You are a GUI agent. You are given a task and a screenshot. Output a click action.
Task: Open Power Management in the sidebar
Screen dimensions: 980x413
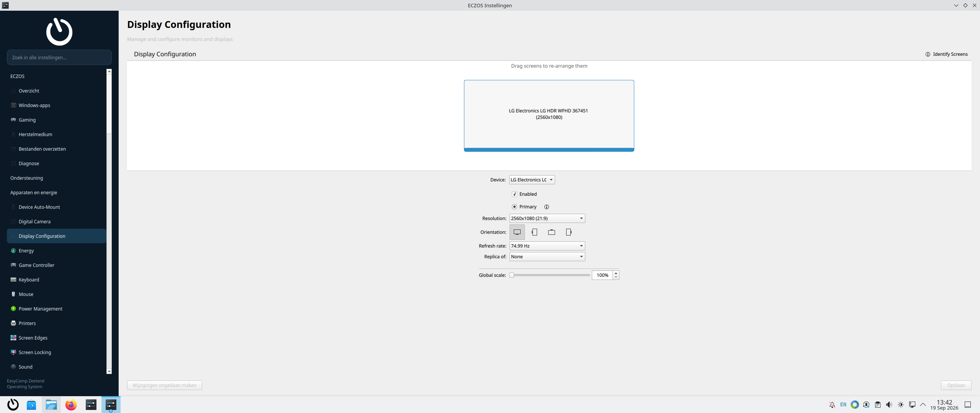click(57, 309)
